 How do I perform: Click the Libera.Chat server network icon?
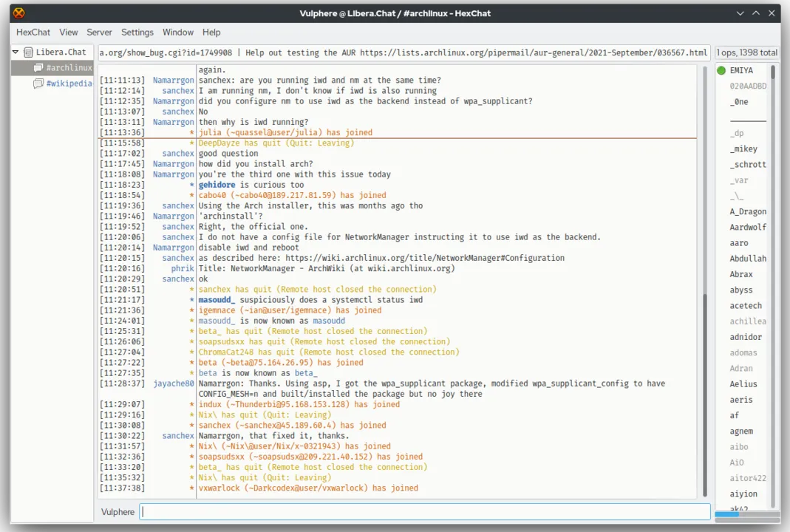coord(27,52)
